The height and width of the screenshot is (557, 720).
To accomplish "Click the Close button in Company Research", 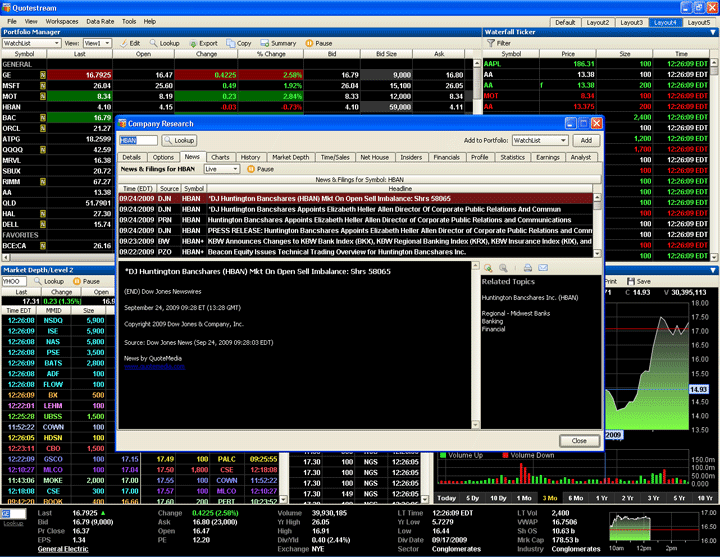I will pyautogui.click(x=579, y=440).
